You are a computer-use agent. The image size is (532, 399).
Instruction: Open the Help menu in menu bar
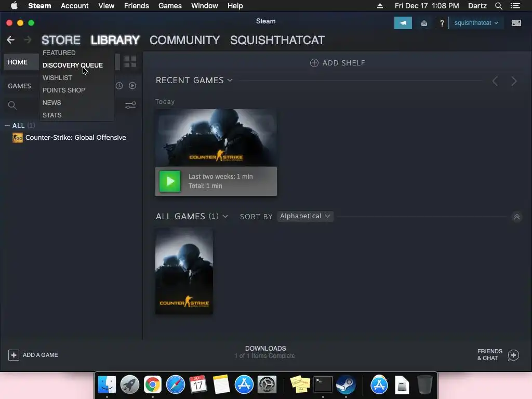coord(235,6)
